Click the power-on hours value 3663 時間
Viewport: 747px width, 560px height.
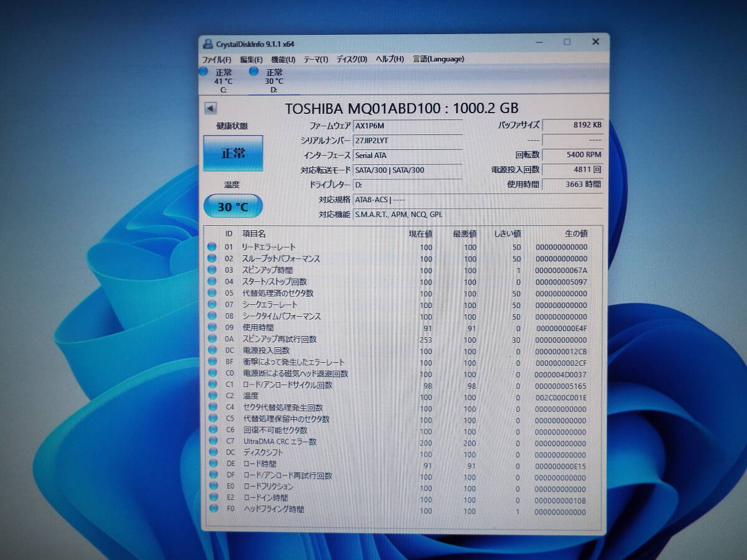[x=572, y=184]
